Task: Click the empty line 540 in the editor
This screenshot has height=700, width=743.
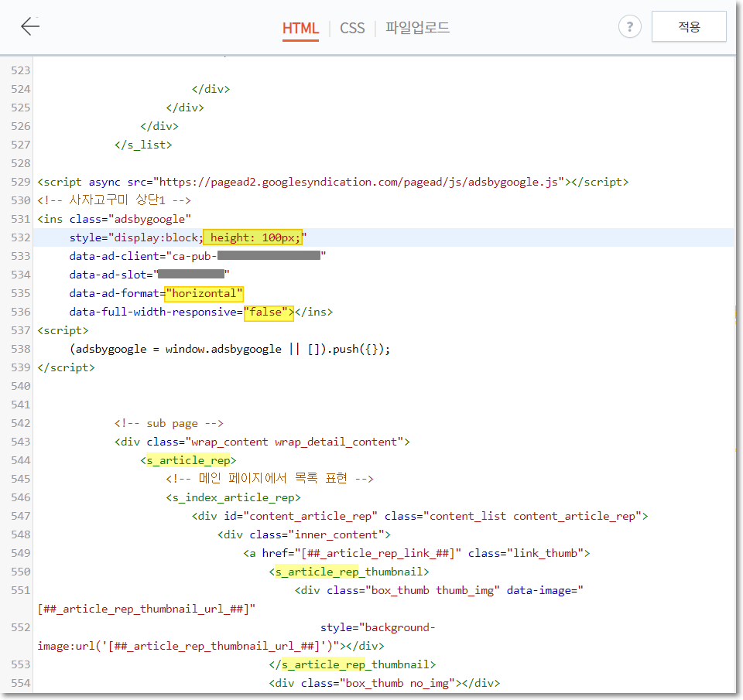Action: pyautogui.click(x=384, y=387)
